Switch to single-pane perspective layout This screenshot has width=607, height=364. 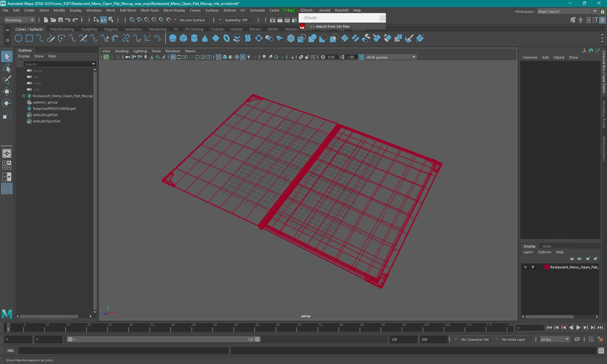[x=7, y=153]
